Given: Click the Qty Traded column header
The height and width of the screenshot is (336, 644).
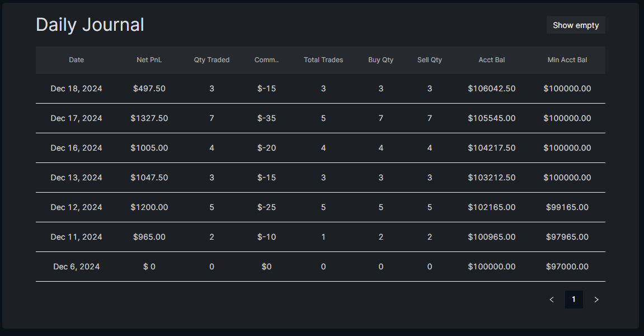Looking at the screenshot, I should coord(211,60).
